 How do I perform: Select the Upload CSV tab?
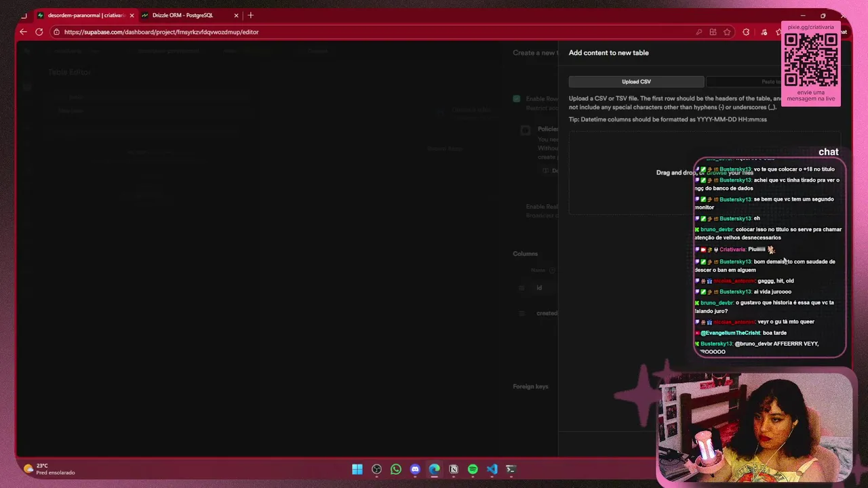coord(636,81)
